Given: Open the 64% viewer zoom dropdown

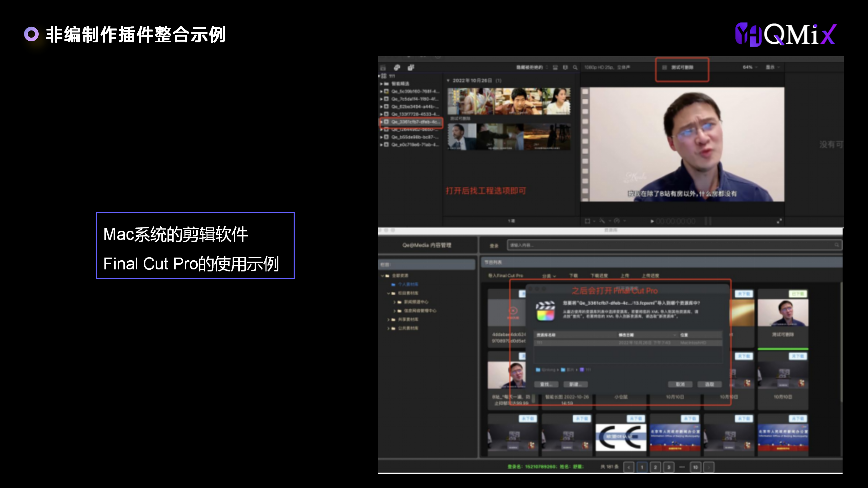Looking at the screenshot, I should point(749,67).
